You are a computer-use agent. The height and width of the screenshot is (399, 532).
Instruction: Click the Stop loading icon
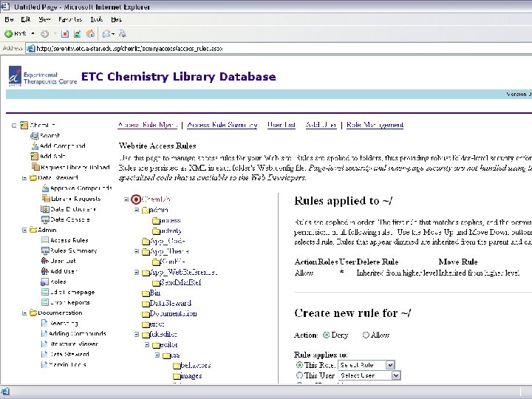tap(65, 33)
